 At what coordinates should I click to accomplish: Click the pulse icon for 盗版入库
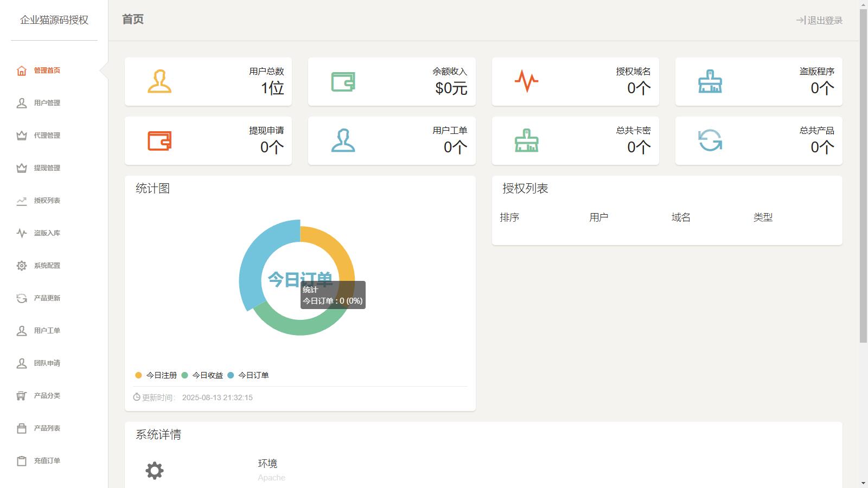click(22, 233)
